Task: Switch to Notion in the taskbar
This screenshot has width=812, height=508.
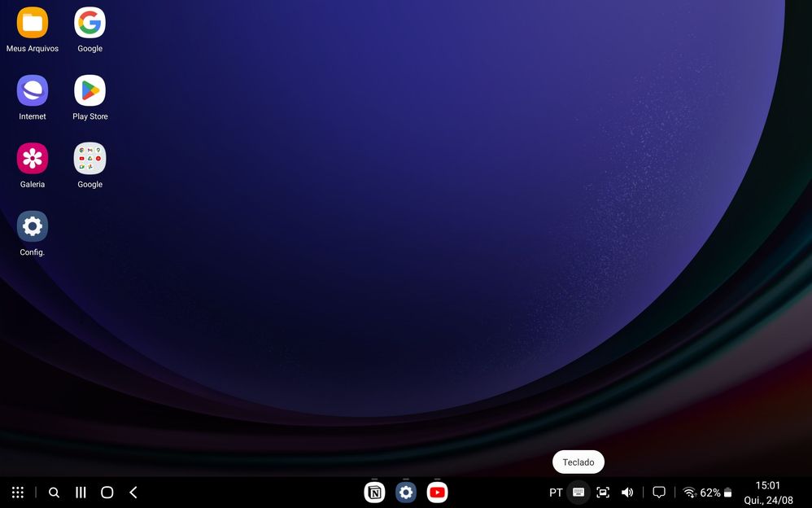Action: (x=374, y=493)
